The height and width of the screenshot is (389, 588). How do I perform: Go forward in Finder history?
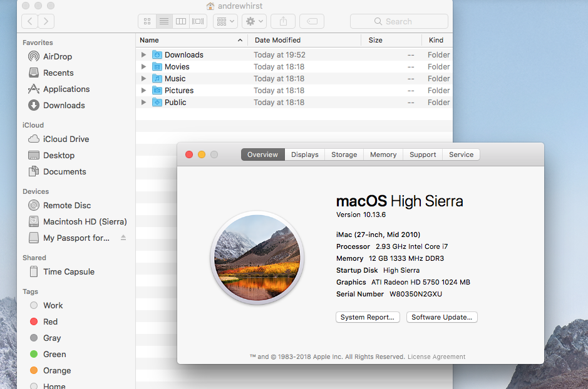click(x=46, y=21)
